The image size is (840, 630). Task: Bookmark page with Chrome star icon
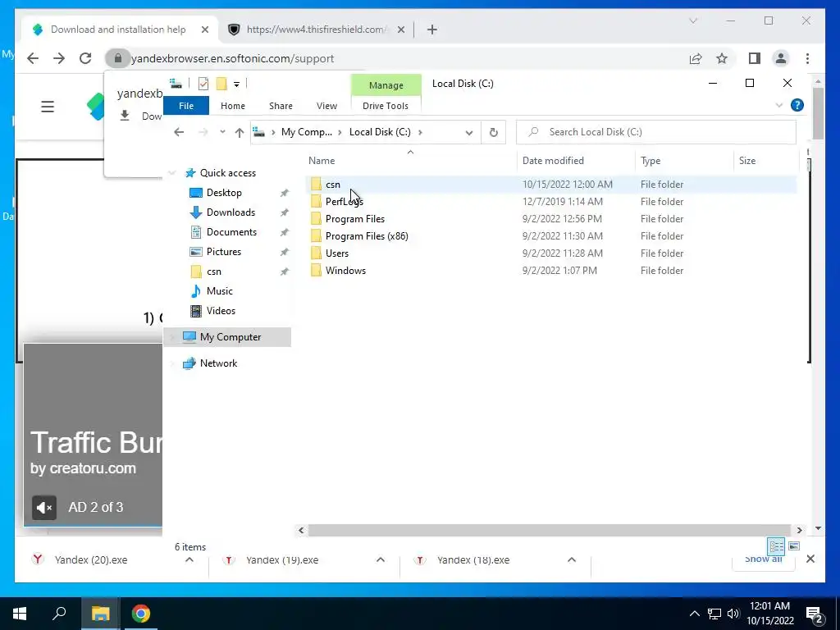tap(722, 58)
